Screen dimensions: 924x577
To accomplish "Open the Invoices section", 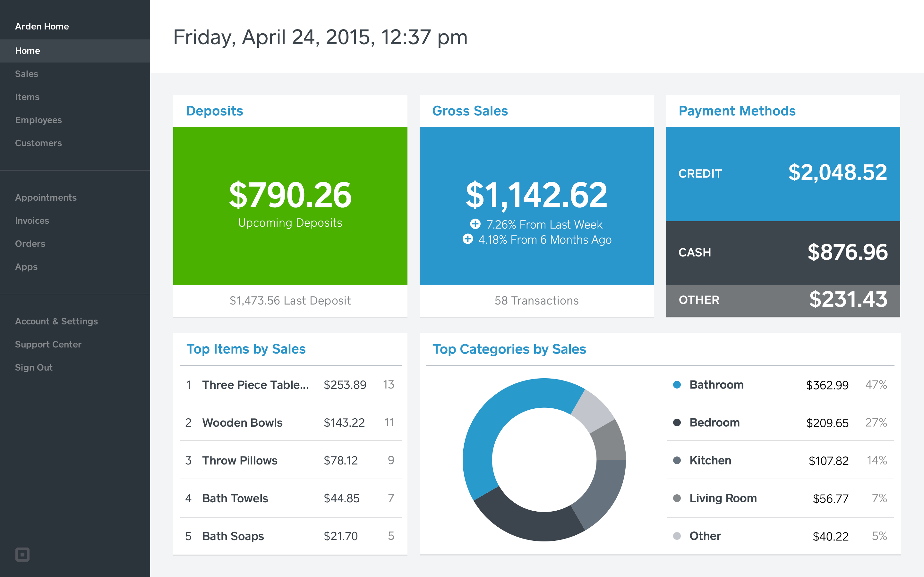I will pos(32,221).
